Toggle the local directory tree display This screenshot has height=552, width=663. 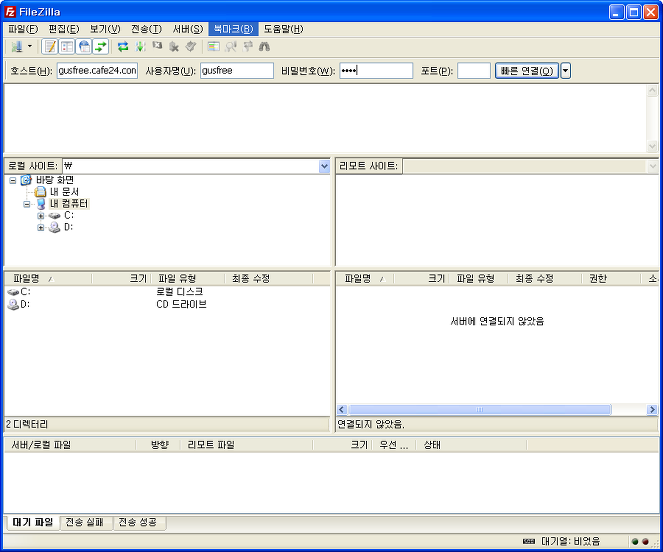click(67, 47)
